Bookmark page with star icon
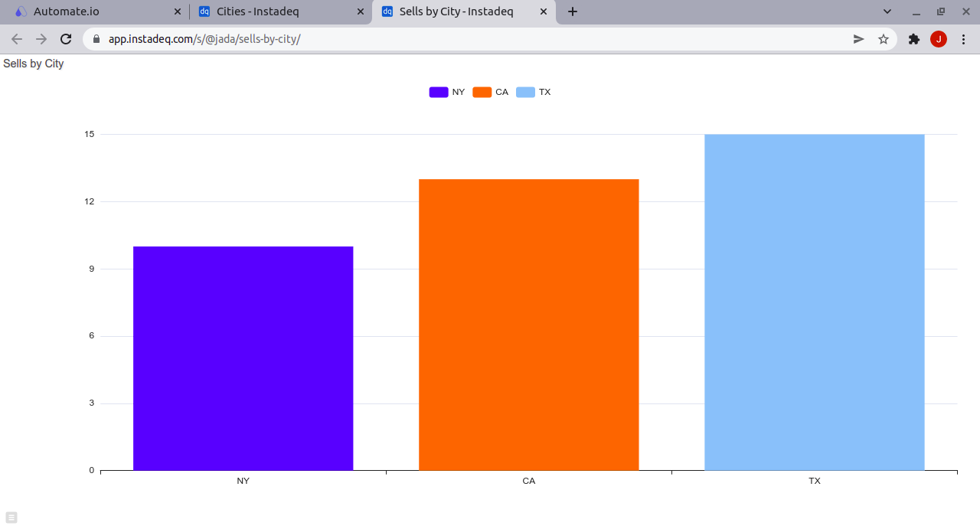The image size is (980, 529). click(x=884, y=39)
